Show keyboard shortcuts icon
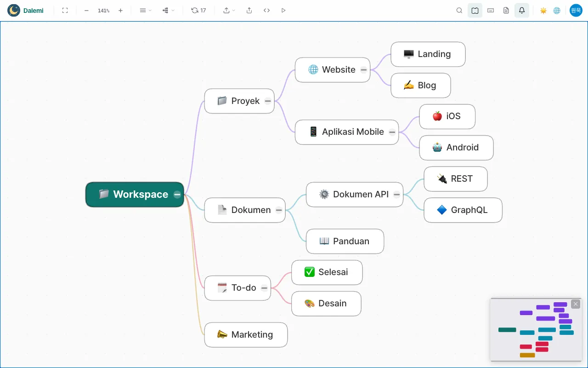This screenshot has width=588, height=368. click(491, 10)
